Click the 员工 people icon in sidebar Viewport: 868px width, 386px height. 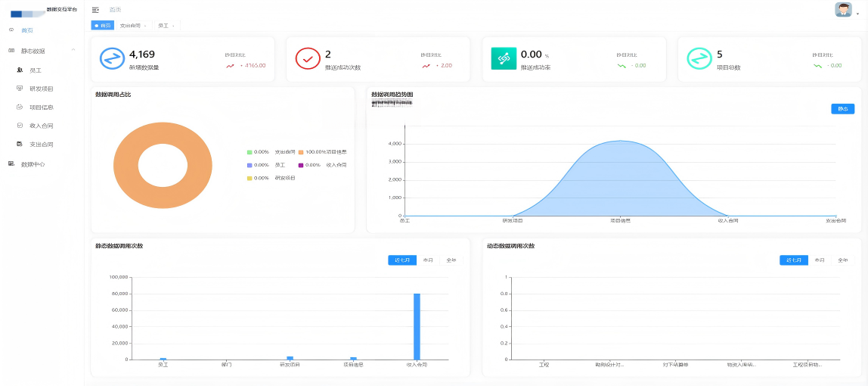coord(20,70)
